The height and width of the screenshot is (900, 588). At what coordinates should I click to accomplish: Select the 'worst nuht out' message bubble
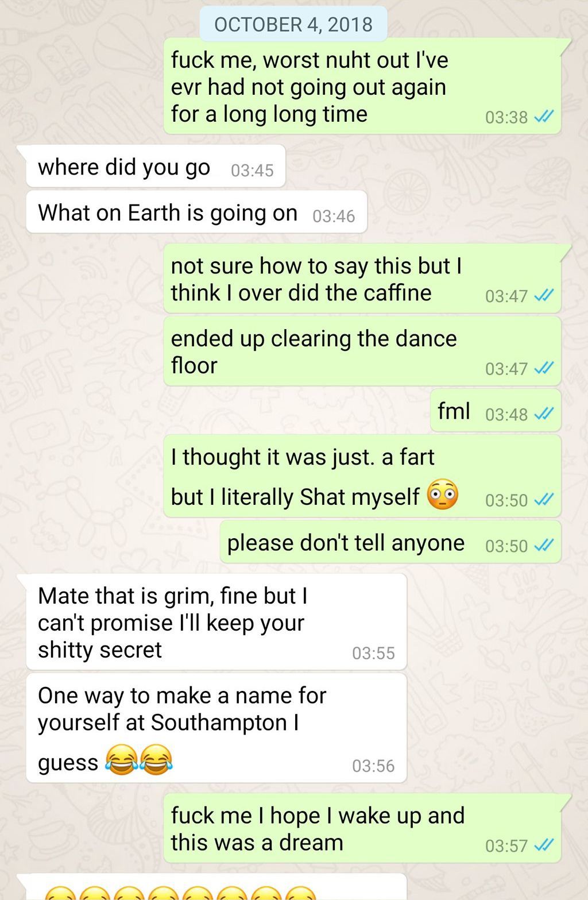(362, 86)
